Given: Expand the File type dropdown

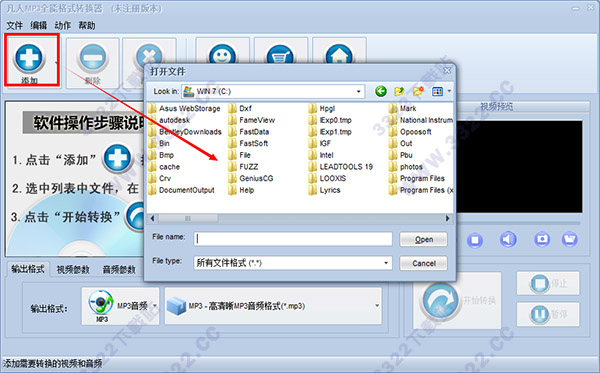Looking at the screenshot, I should pyautogui.click(x=386, y=263).
